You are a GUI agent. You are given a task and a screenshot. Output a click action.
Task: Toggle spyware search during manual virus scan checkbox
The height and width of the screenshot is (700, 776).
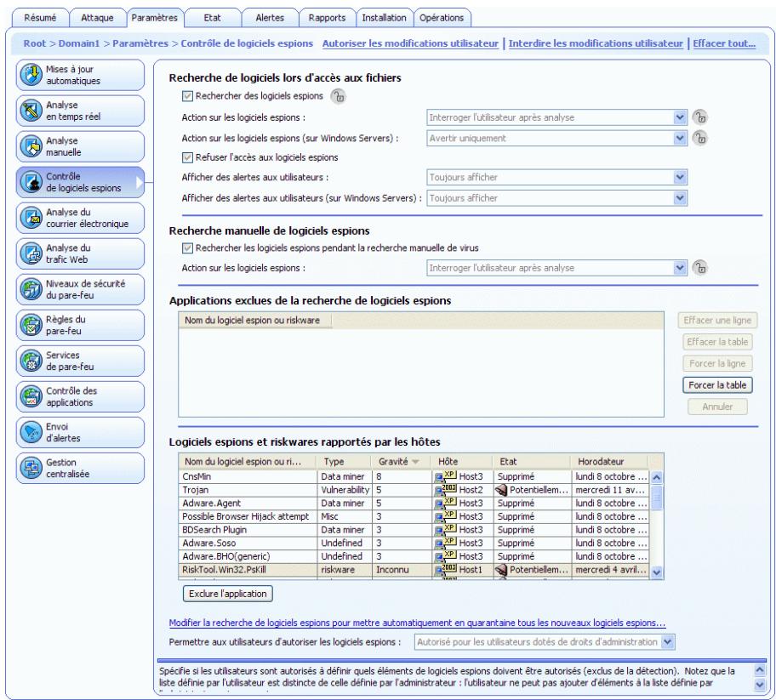(187, 248)
